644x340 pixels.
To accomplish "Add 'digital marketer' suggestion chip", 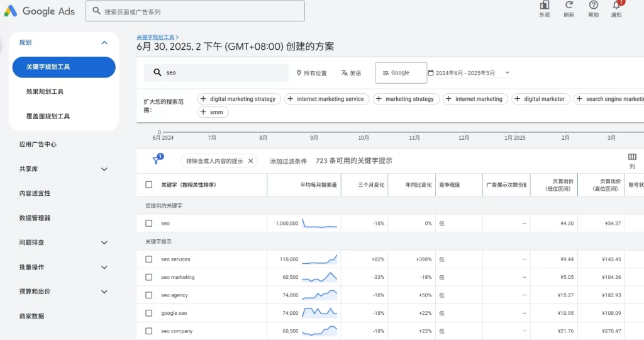I will coord(540,99).
